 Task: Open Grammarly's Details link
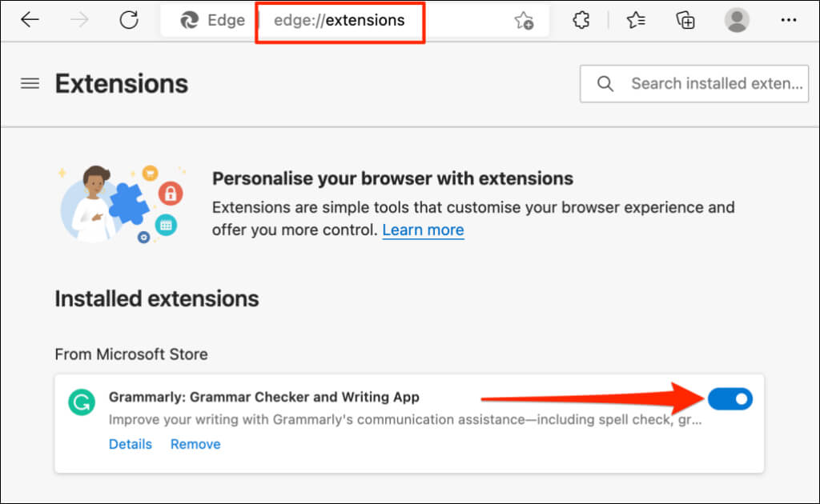pos(130,444)
